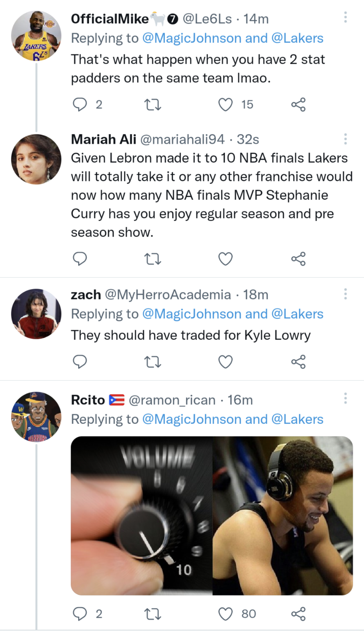Screen dimensions: 364x631
Task: Expand options menu on Mariah Ali's tweet
Action: click(x=345, y=138)
